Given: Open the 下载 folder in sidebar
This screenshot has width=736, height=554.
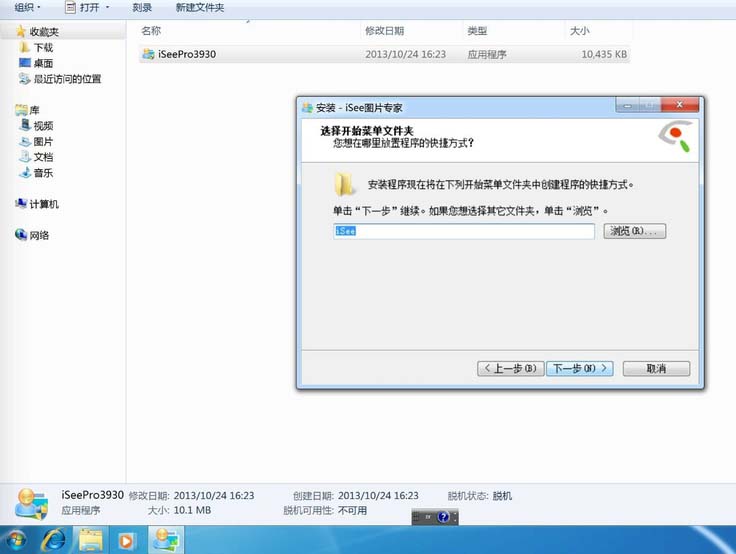Looking at the screenshot, I should point(43,47).
